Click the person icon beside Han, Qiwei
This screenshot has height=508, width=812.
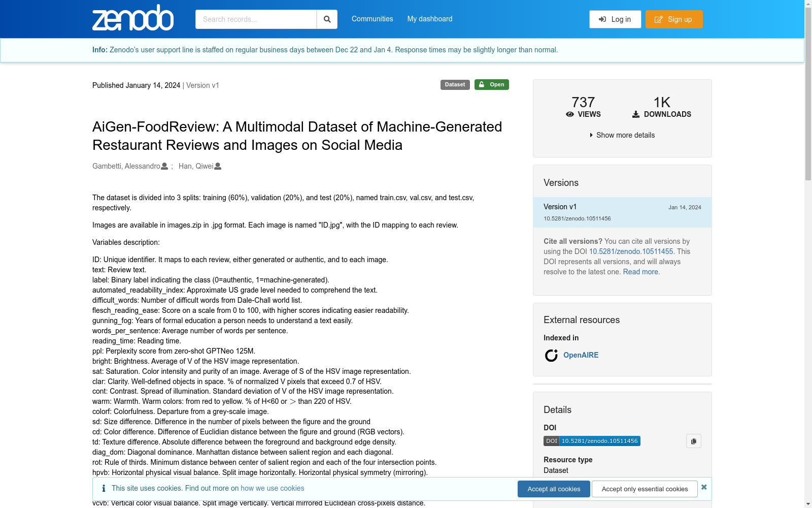click(218, 166)
